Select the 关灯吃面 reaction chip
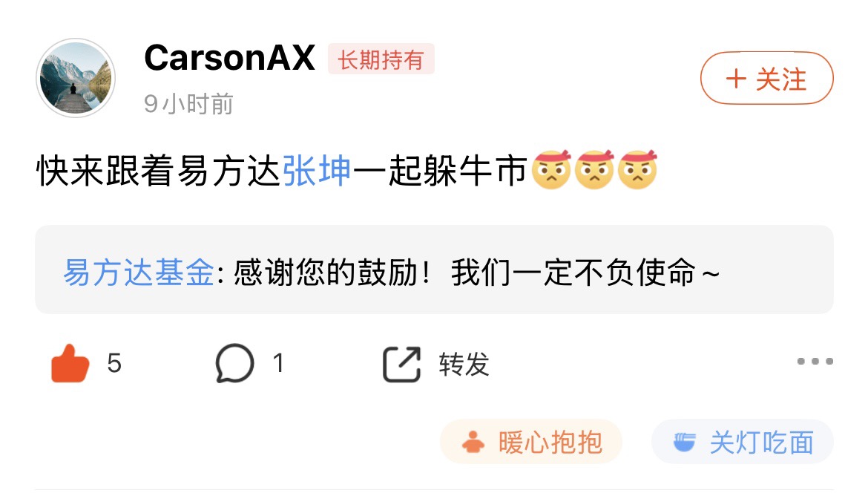Screen dimensions: 868x499 (x=743, y=442)
